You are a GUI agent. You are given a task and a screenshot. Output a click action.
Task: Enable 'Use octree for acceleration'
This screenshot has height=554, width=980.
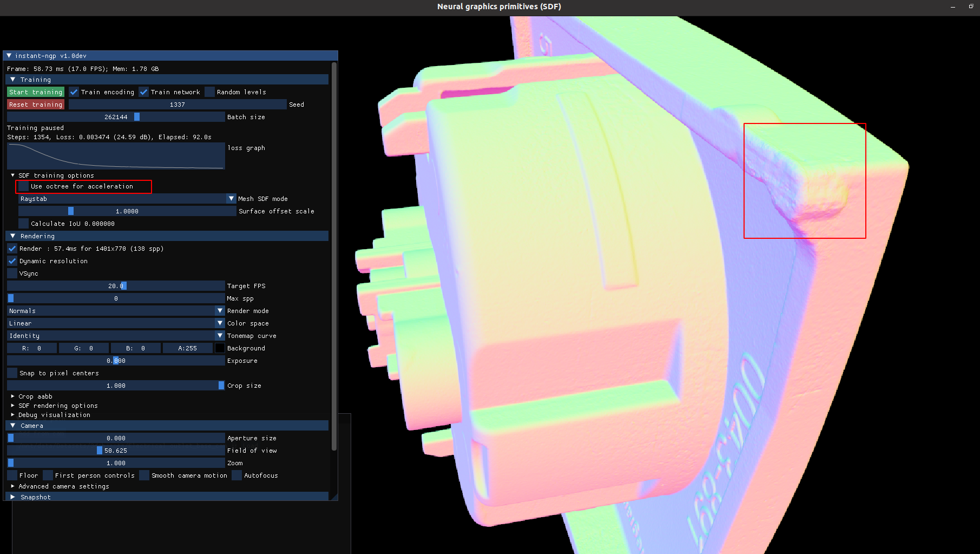(x=23, y=186)
